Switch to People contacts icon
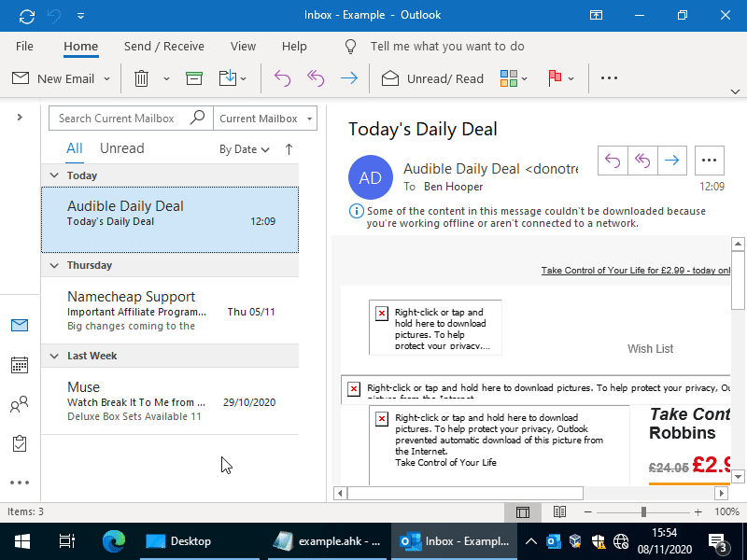 point(20,404)
